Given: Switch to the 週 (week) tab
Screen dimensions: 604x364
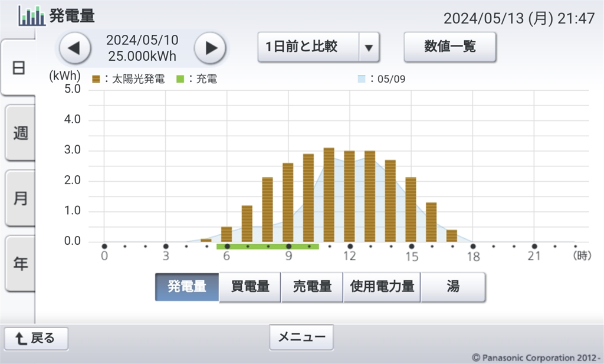Looking at the screenshot, I should [x=20, y=133].
